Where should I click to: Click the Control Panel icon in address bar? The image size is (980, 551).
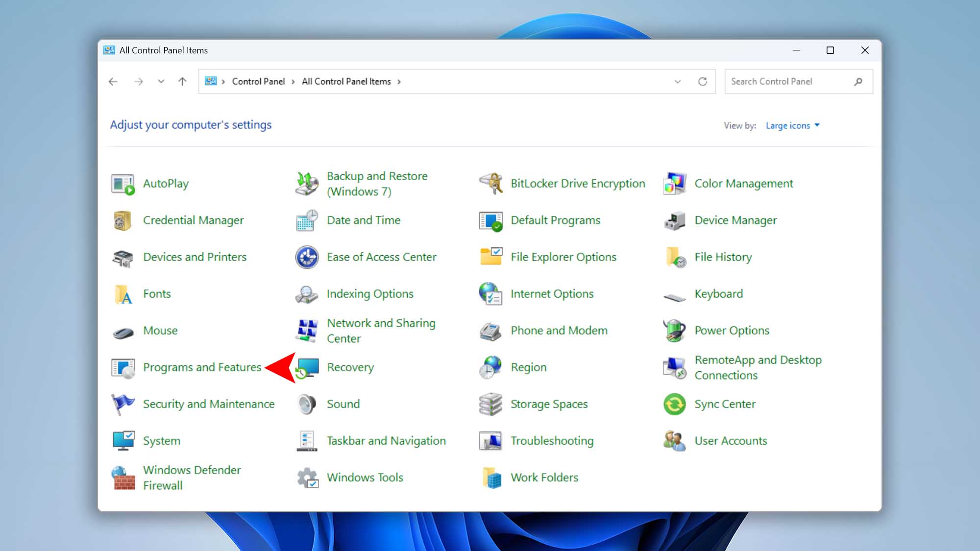(x=211, y=81)
